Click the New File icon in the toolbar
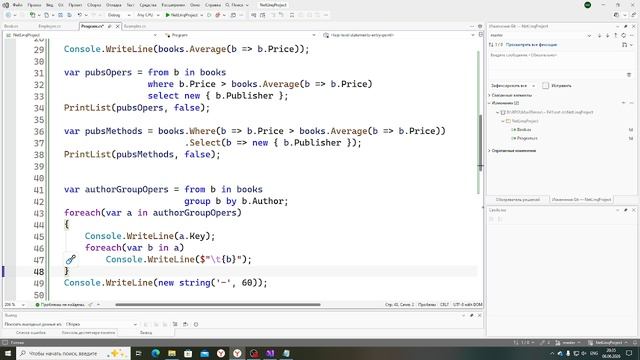The height and width of the screenshot is (360, 640). point(47,15)
